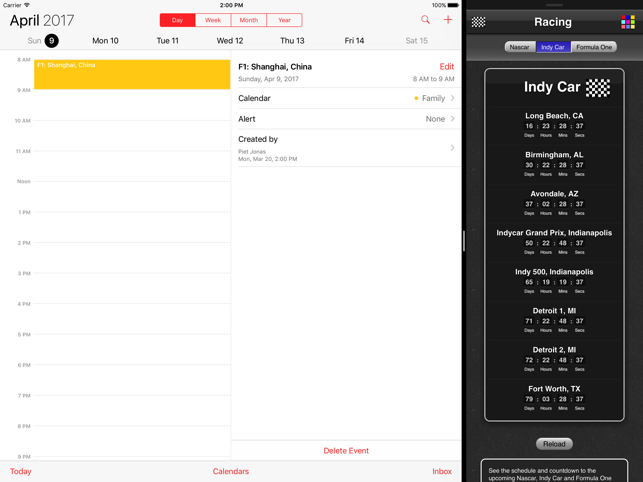
Task: Tap Piet Jonas creator name
Action: (252, 151)
